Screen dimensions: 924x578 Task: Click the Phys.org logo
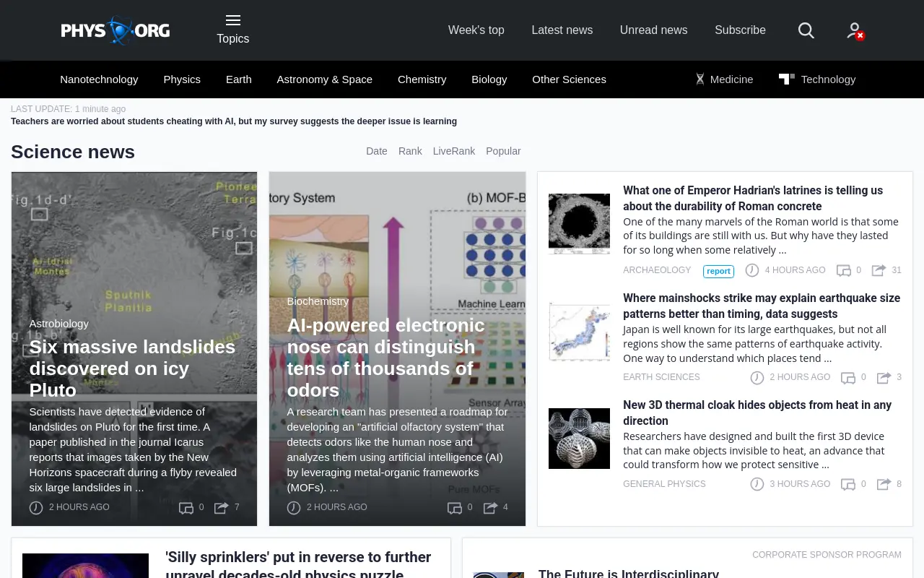115,30
